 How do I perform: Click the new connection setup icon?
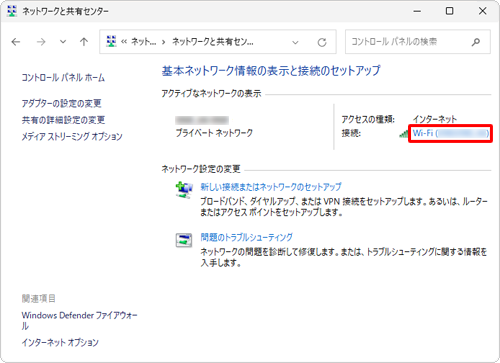click(x=184, y=190)
